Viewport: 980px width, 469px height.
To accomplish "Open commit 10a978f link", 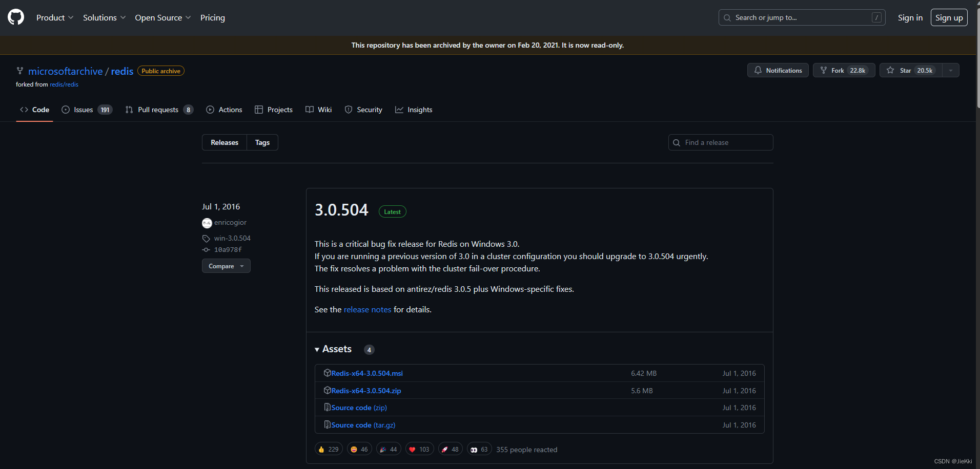I will tap(228, 249).
